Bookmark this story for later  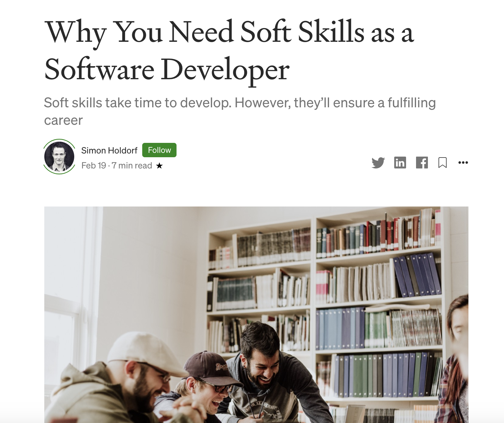coord(443,163)
